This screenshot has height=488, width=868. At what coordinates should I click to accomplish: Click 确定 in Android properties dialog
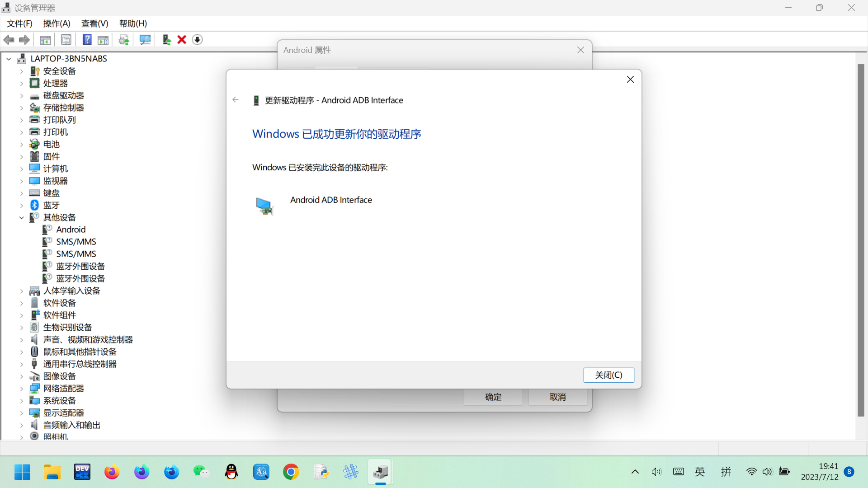pyautogui.click(x=493, y=397)
